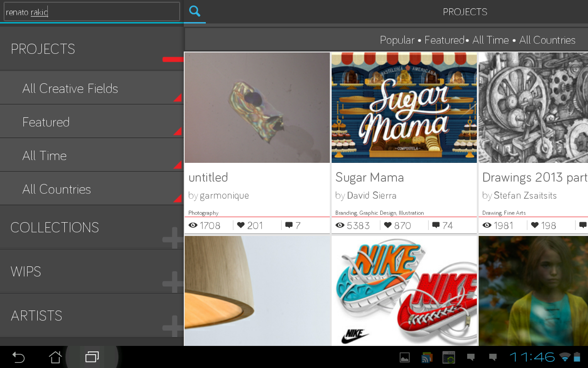Tap the Android home button
The width and height of the screenshot is (588, 368).
(55, 357)
